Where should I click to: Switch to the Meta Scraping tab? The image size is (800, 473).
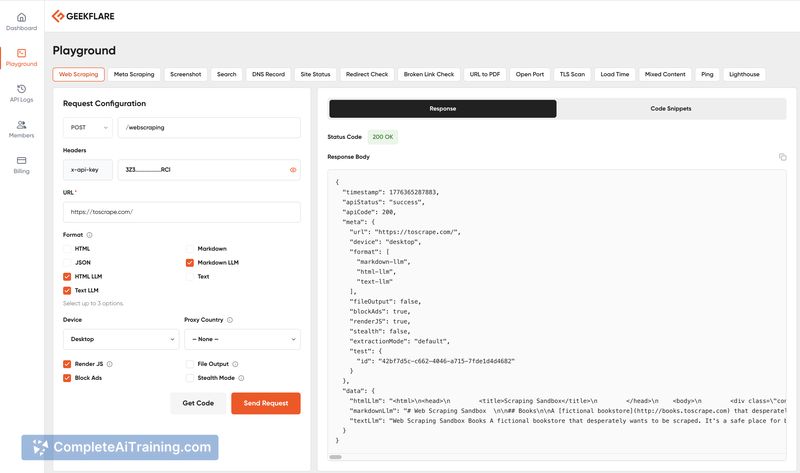(x=134, y=74)
